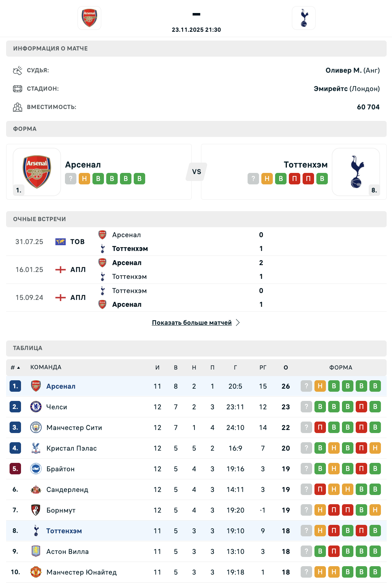
Task: Sort standings by the 'РГ' goal difference column
Action: pyautogui.click(x=263, y=367)
